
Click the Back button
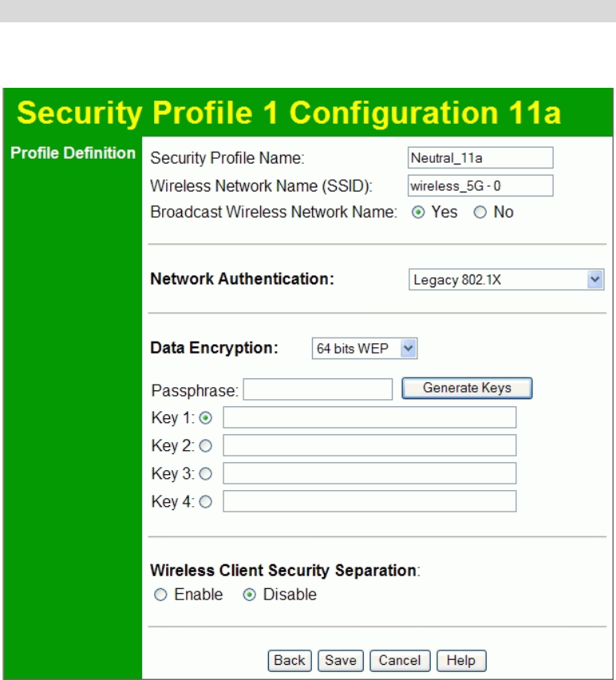point(290,661)
